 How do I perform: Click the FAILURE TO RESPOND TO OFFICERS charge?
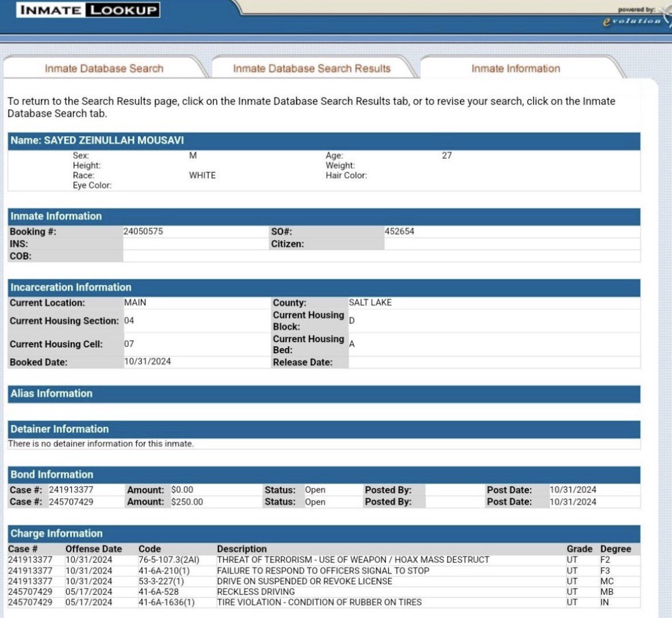pyautogui.click(x=323, y=571)
